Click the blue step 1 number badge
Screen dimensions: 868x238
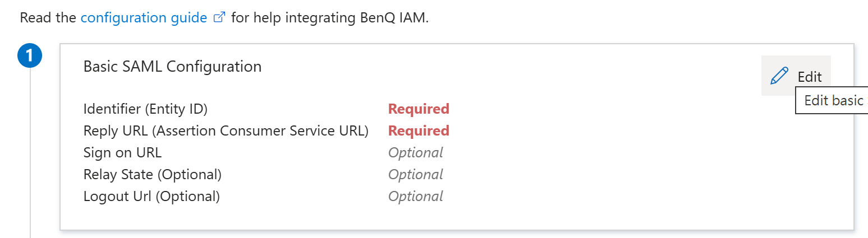coord(30,56)
